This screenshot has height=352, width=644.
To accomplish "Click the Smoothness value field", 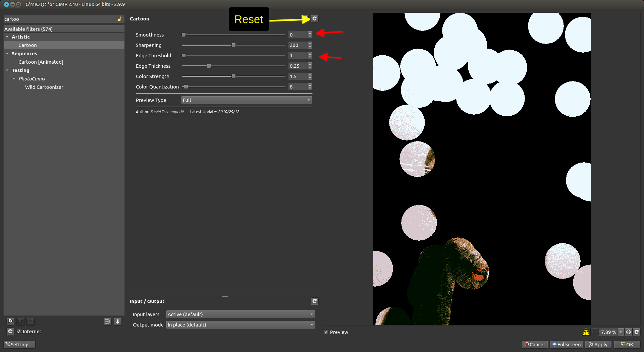I will (298, 35).
